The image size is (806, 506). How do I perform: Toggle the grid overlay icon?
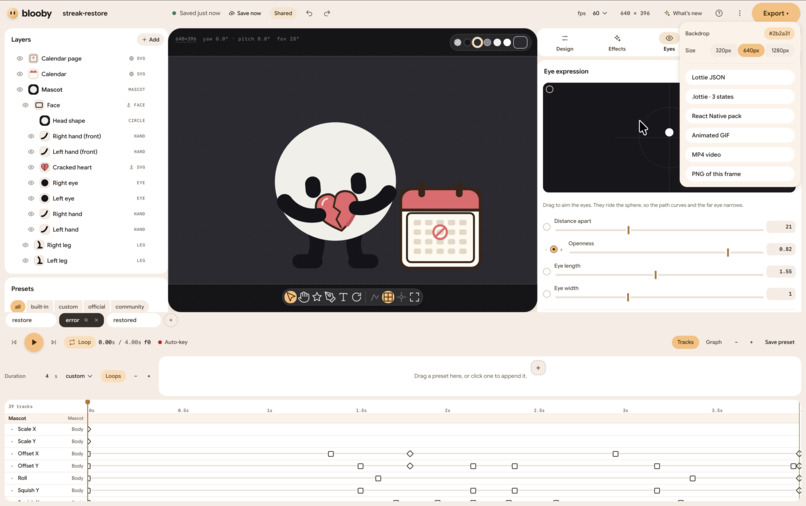point(388,297)
